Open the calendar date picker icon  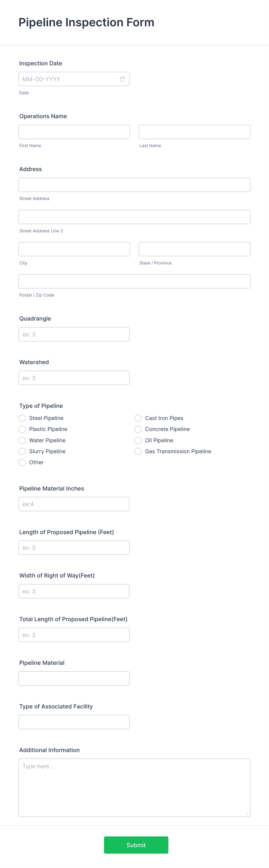point(123,79)
